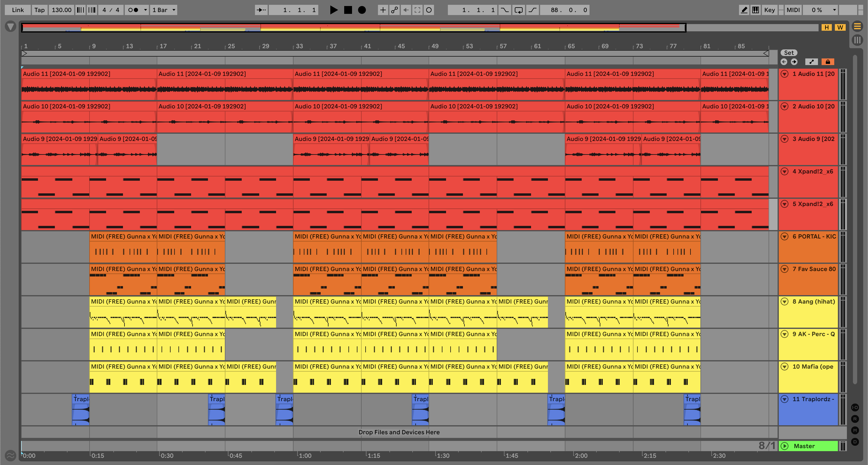Toggle the orange Lock Envelopes button
Viewport: 868px width, 465px height.
pyautogui.click(x=828, y=62)
